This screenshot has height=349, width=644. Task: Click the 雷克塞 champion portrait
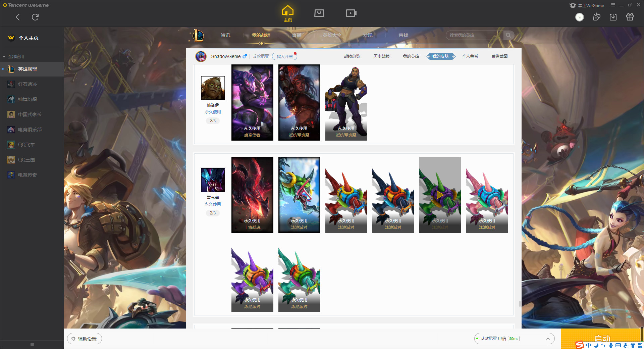(213, 180)
